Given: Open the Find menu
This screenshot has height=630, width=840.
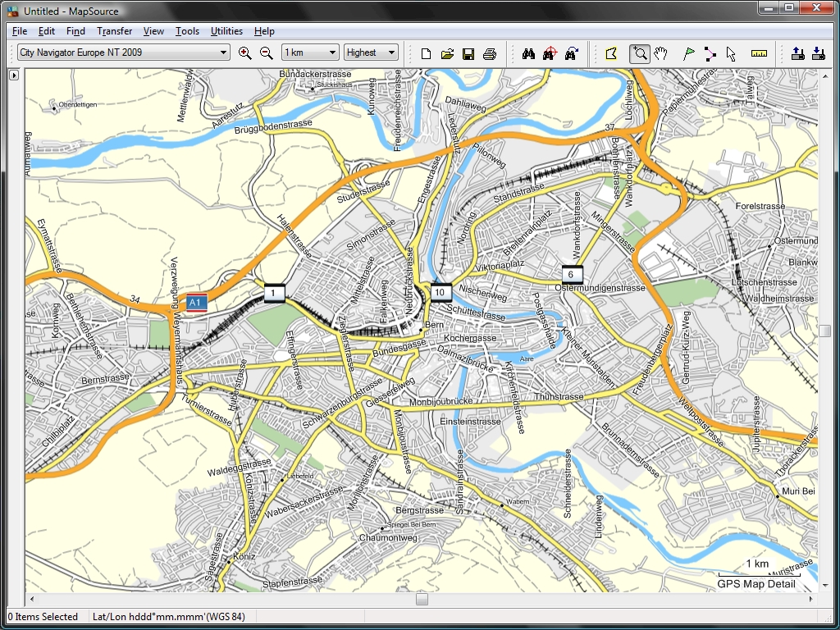Looking at the screenshot, I should coord(75,31).
